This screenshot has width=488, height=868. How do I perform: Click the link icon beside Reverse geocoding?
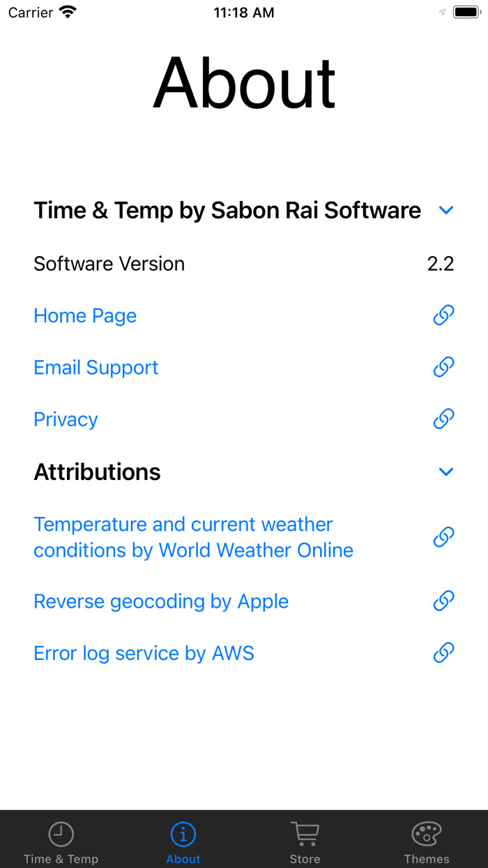(x=443, y=601)
